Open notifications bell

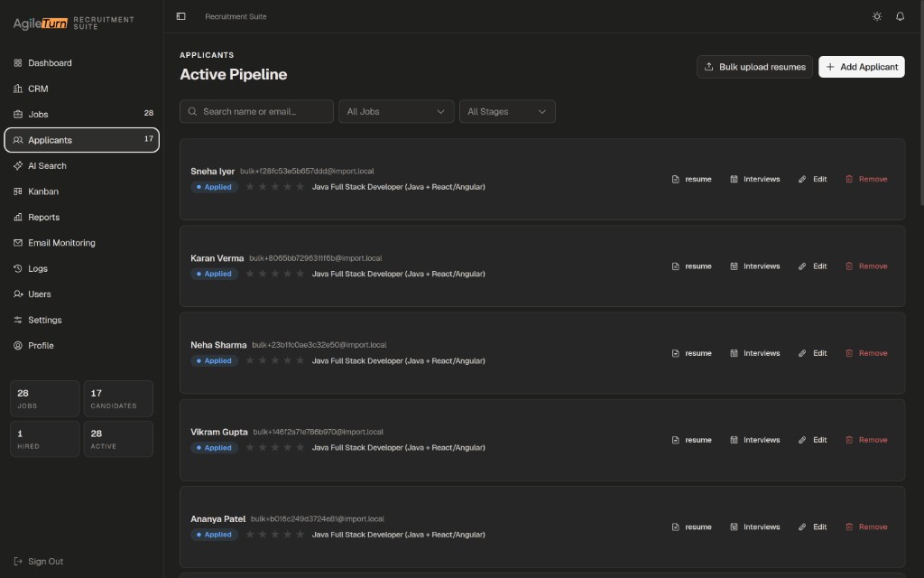(900, 16)
